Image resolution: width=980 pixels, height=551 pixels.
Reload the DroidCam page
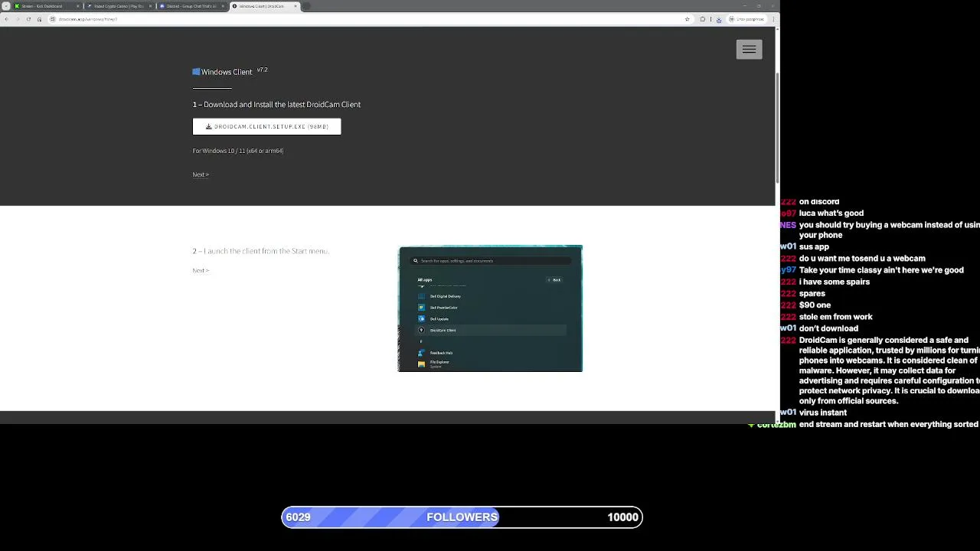pos(28,19)
